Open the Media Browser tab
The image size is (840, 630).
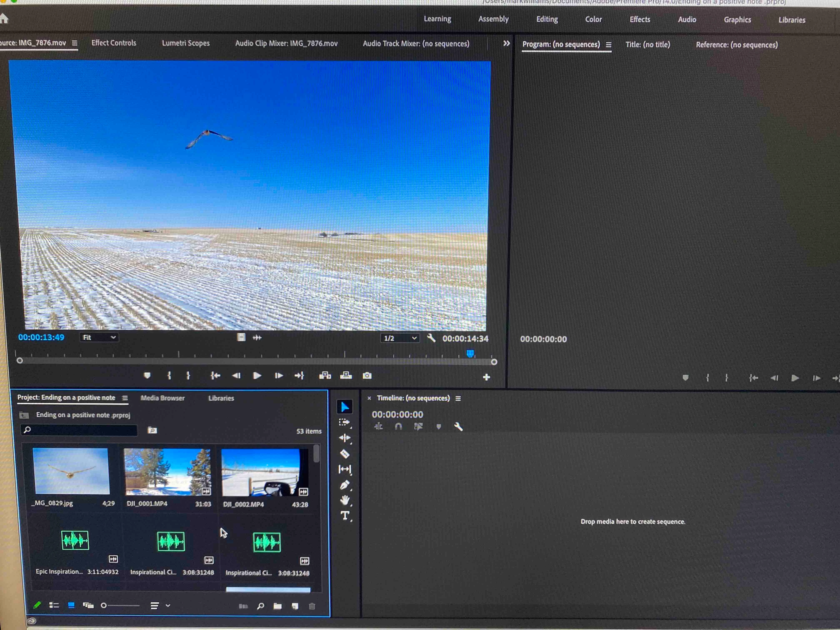coord(162,398)
